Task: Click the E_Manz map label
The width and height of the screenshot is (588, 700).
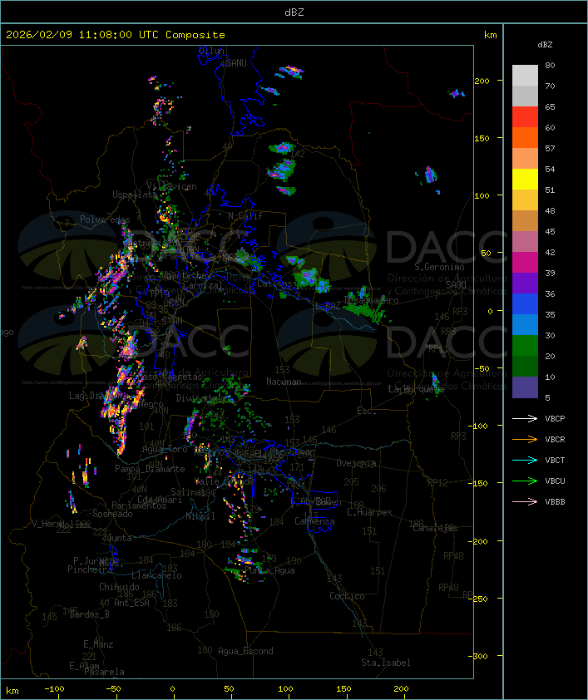Action: [98, 644]
